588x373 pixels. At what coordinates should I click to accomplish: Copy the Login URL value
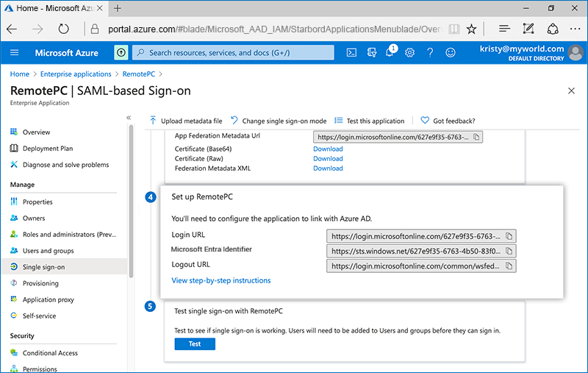click(509, 236)
